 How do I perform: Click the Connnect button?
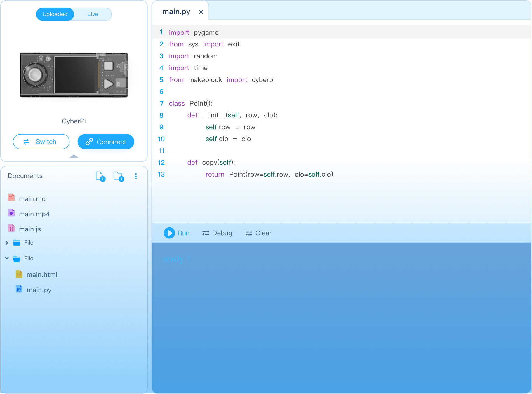106,142
